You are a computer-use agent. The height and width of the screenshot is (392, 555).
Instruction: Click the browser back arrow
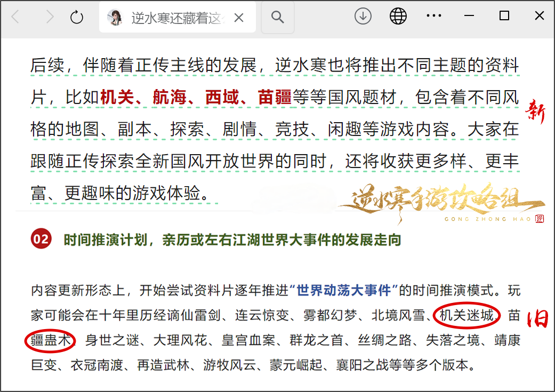[x=15, y=17]
